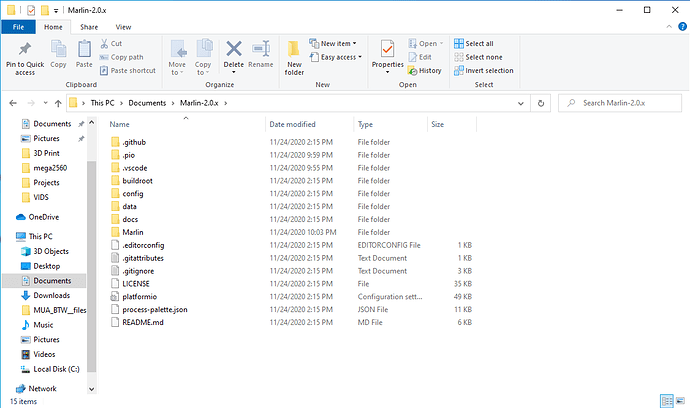Click the Search Marlin-2.0.x field
Viewport: 690px width, 408px height.
coord(620,103)
